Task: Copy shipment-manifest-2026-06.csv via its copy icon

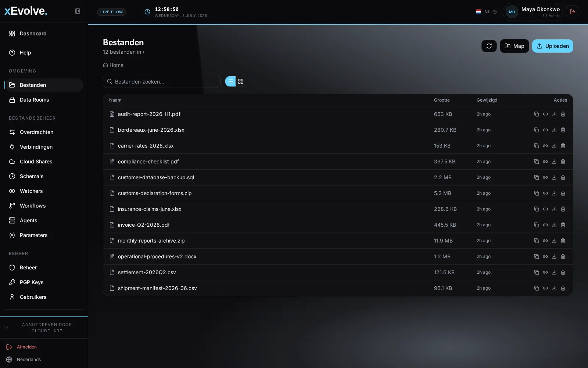Action: click(x=537, y=288)
